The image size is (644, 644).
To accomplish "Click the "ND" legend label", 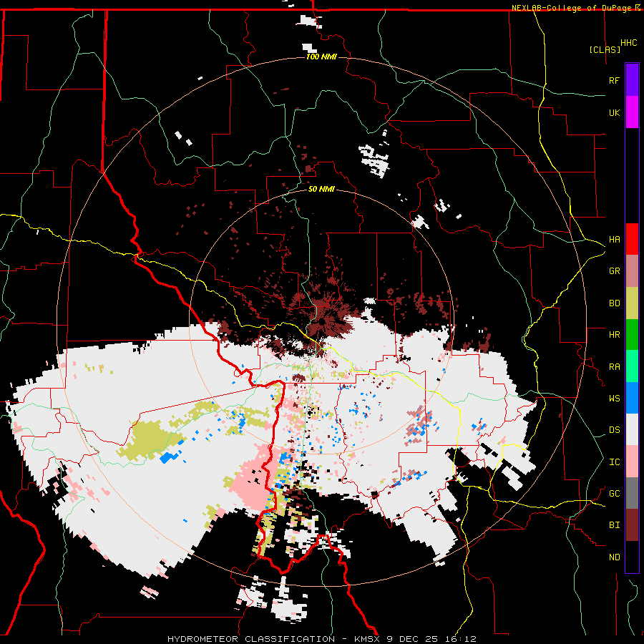I will click(614, 557).
